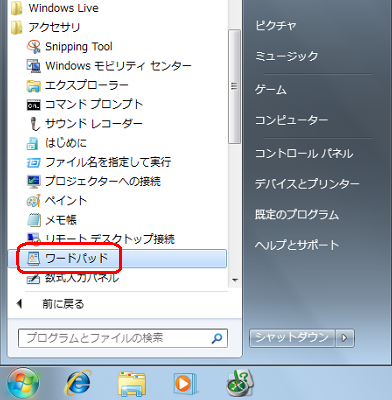Open ピクチャ in the right pane
The width and height of the screenshot is (392, 400).
pyautogui.click(x=276, y=26)
